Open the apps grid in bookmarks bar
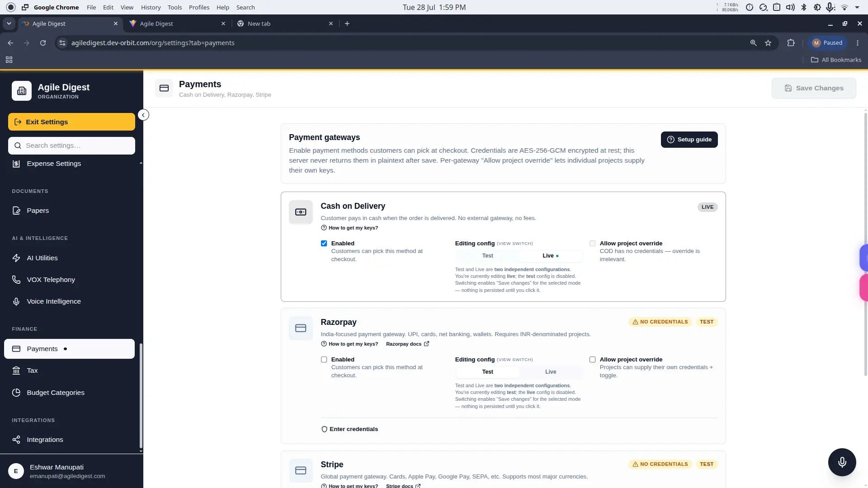This screenshot has height=488, width=868. 9,60
